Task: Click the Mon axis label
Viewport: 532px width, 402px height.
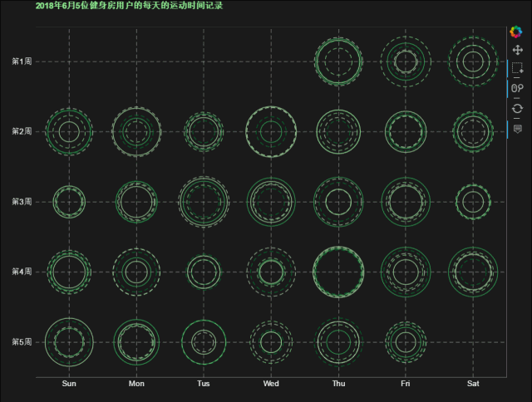Action: [x=136, y=384]
